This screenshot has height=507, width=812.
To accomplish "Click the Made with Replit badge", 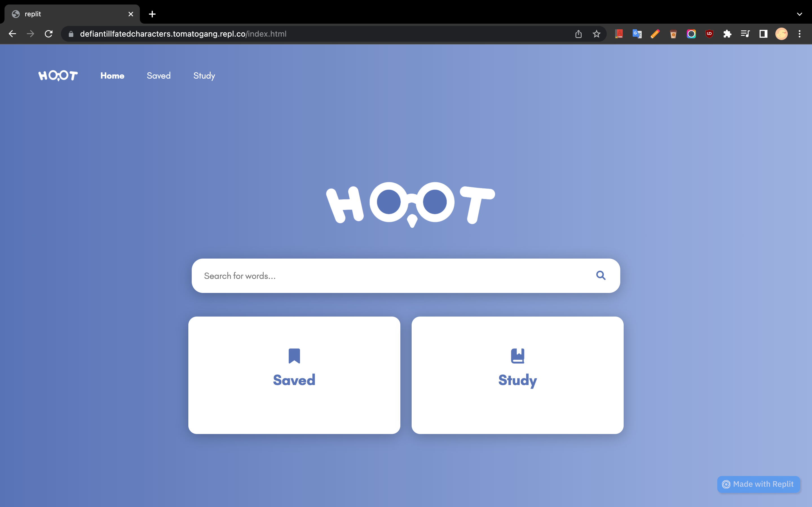I will pyautogui.click(x=758, y=484).
